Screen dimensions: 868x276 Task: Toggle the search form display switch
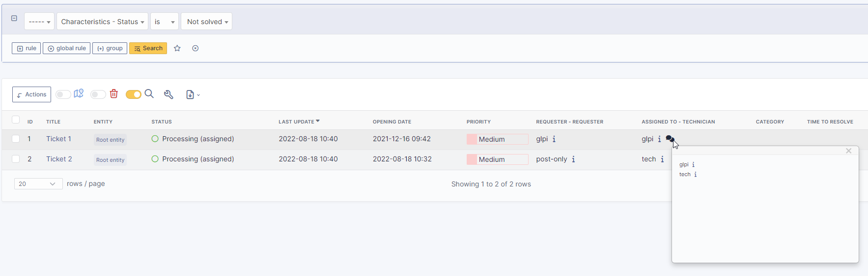pyautogui.click(x=134, y=94)
